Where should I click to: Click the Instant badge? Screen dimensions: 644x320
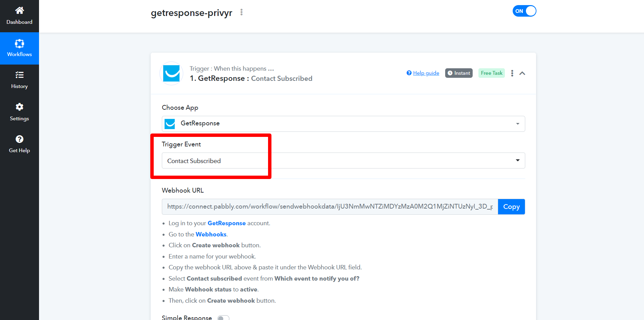coord(459,73)
